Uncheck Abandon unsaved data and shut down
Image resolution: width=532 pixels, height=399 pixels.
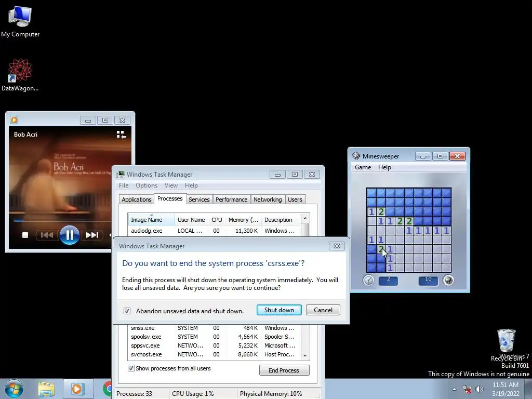pyautogui.click(x=127, y=311)
